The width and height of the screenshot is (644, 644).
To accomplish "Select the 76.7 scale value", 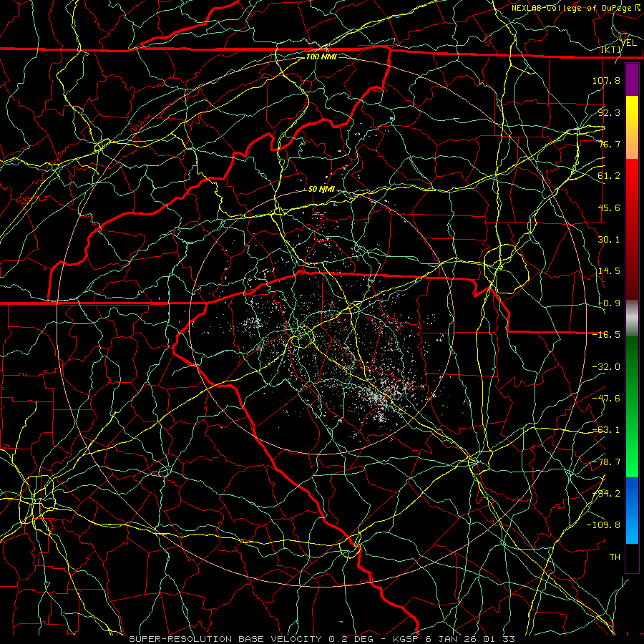I will pos(609,144).
